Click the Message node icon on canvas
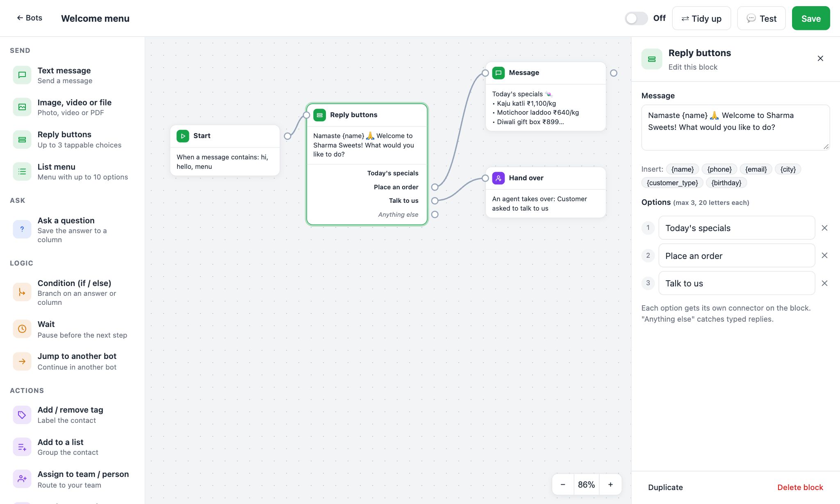The image size is (840, 504). tap(499, 73)
